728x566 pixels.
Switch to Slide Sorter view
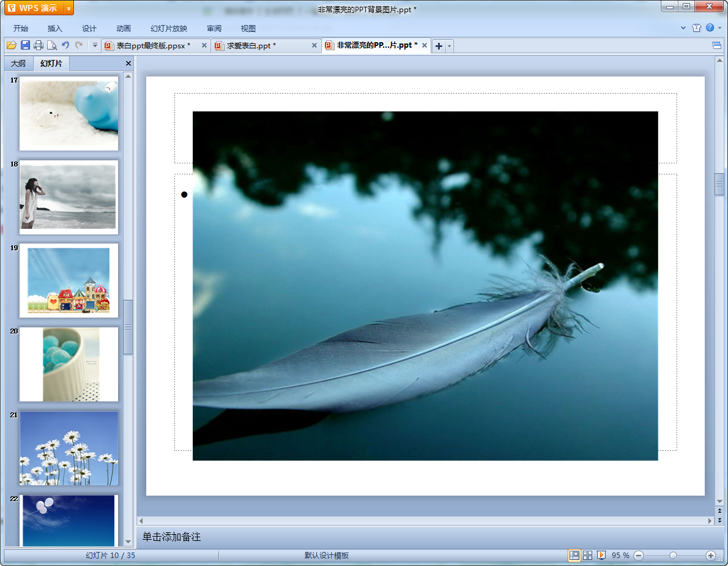[587, 555]
